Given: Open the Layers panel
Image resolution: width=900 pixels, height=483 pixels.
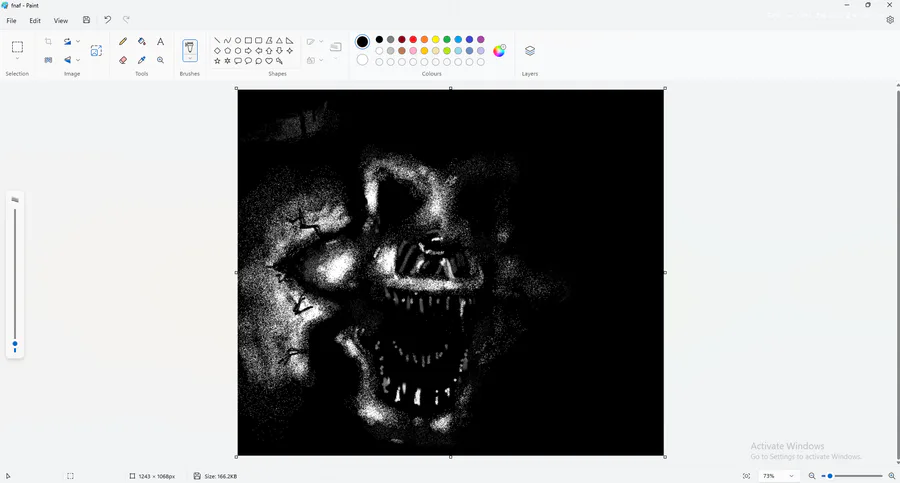Looking at the screenshot, I should pyautogui.click(x=530, y=51).
